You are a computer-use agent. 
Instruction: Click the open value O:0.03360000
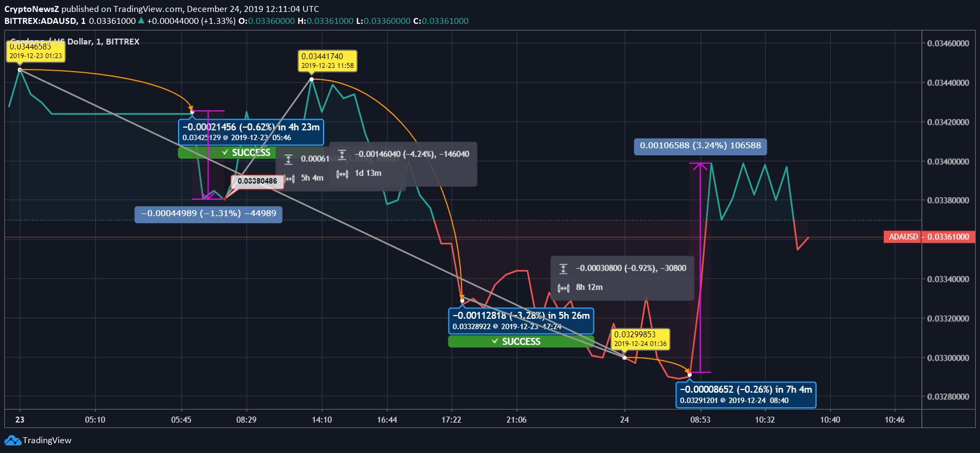click(267, 21)
